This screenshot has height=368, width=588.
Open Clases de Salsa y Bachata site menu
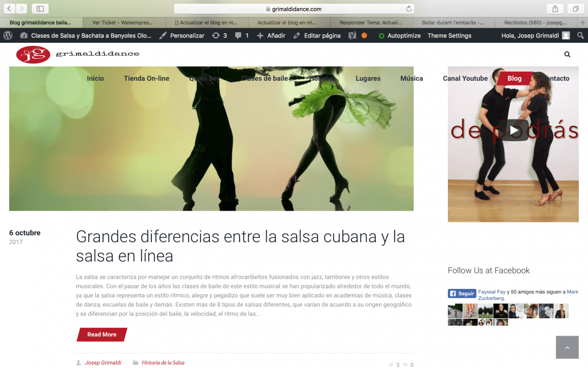86,36
